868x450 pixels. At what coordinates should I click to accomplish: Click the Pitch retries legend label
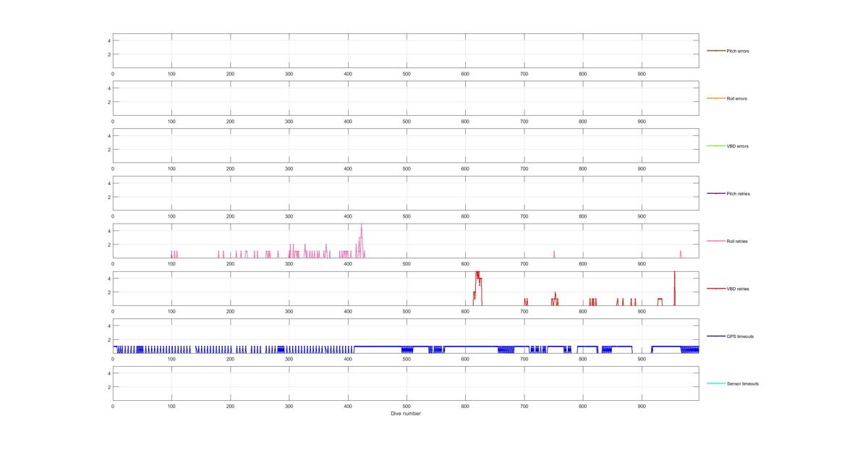739,194
